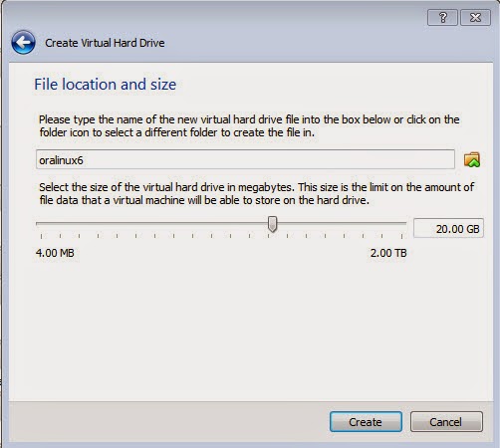Click the Cancel button

click(446, 422)
